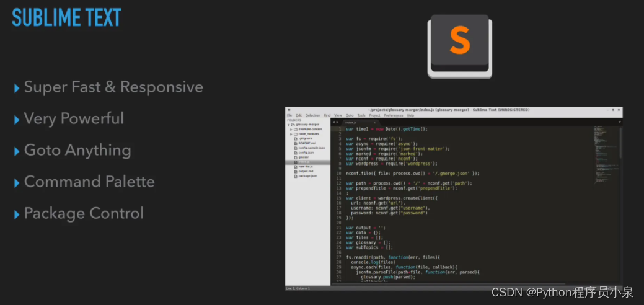Open the Goto menu
644x305 pixels.
point(350,115)
